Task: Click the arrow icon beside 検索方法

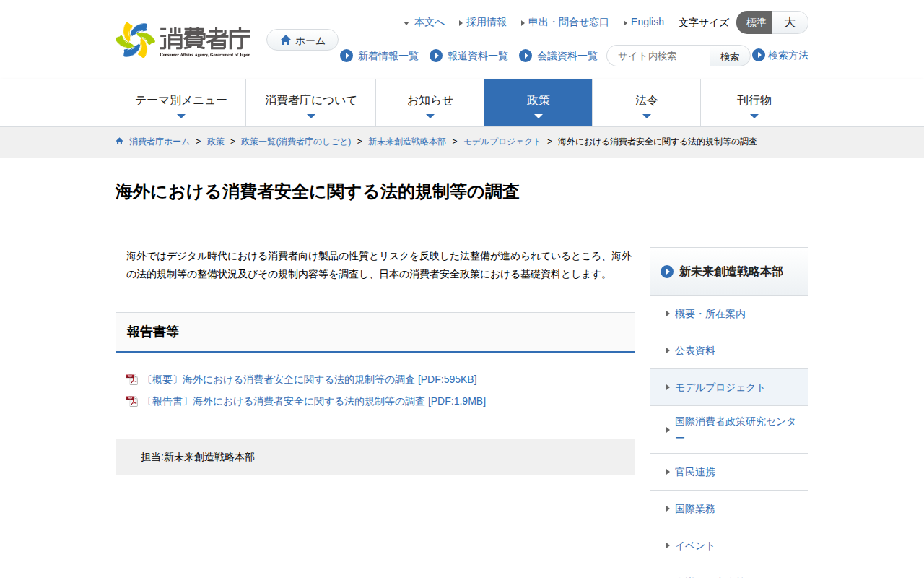Action: pos(759,55)
